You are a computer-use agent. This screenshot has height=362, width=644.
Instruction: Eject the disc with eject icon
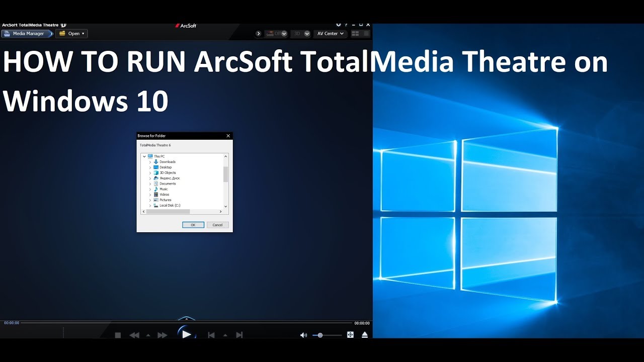[x=365, y=335]
